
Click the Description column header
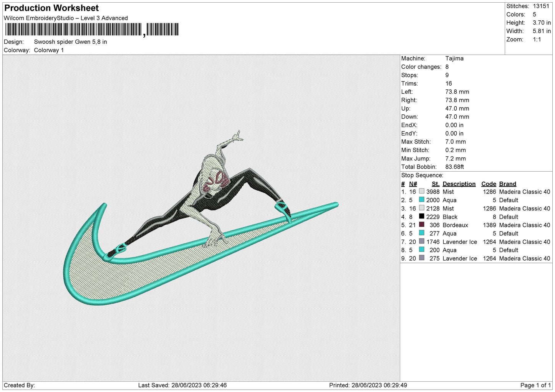point(459,184)
